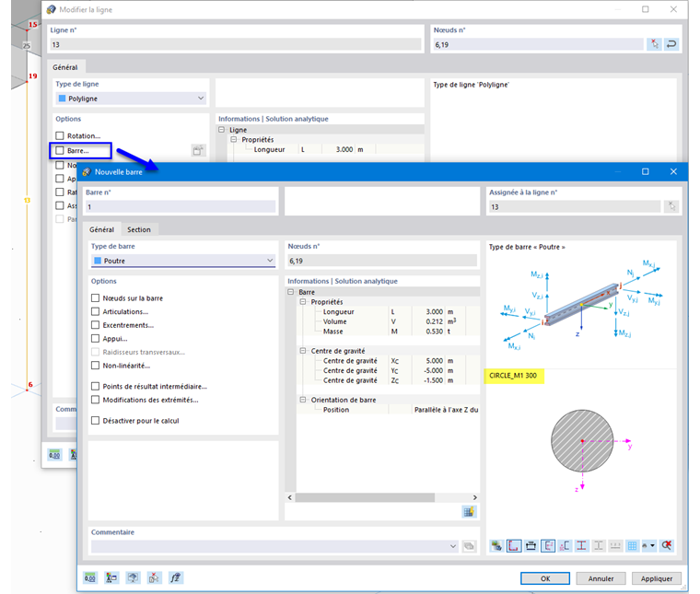Click the Nœuds n° field in Modifier la ligne

539,43
